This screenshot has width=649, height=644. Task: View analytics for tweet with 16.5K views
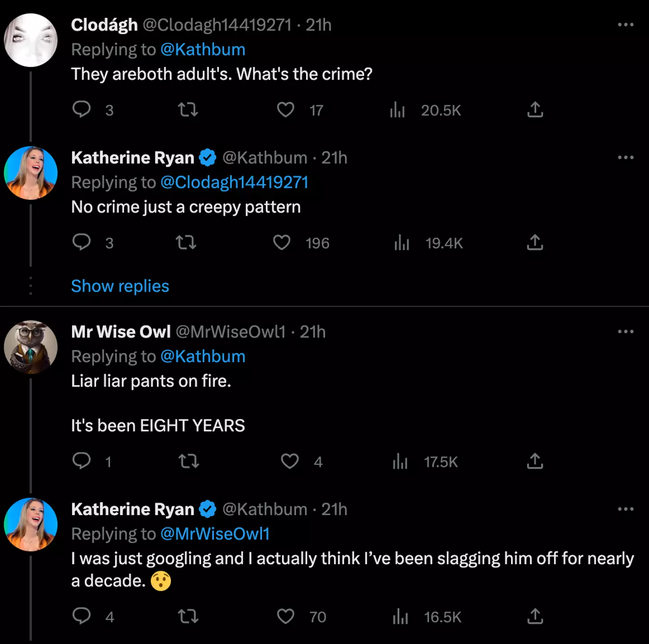400,617
